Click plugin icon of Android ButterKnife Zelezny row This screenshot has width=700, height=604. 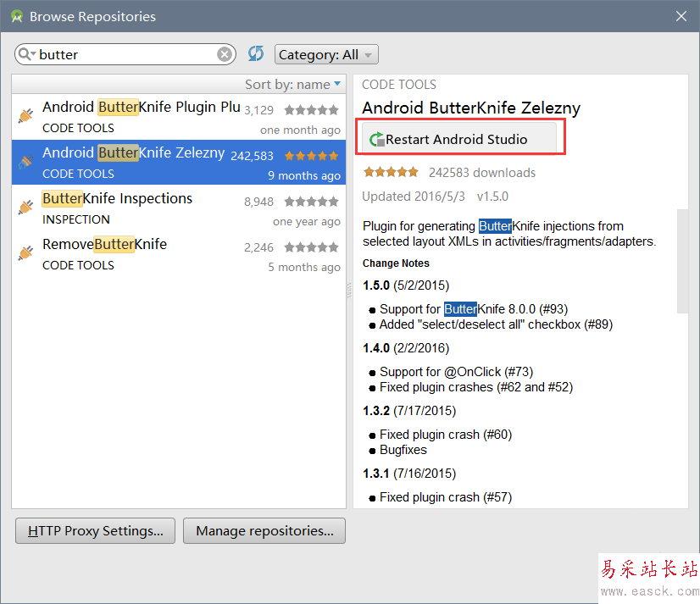coord(26,162)
